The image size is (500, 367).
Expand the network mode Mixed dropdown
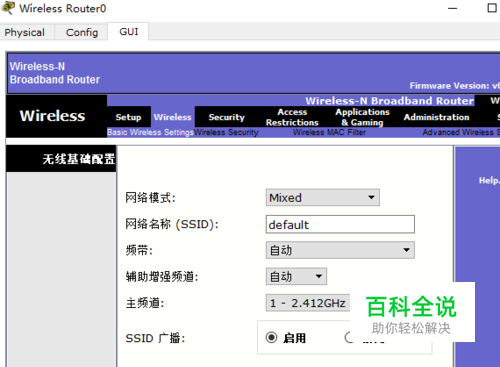[x=322, y=198]
